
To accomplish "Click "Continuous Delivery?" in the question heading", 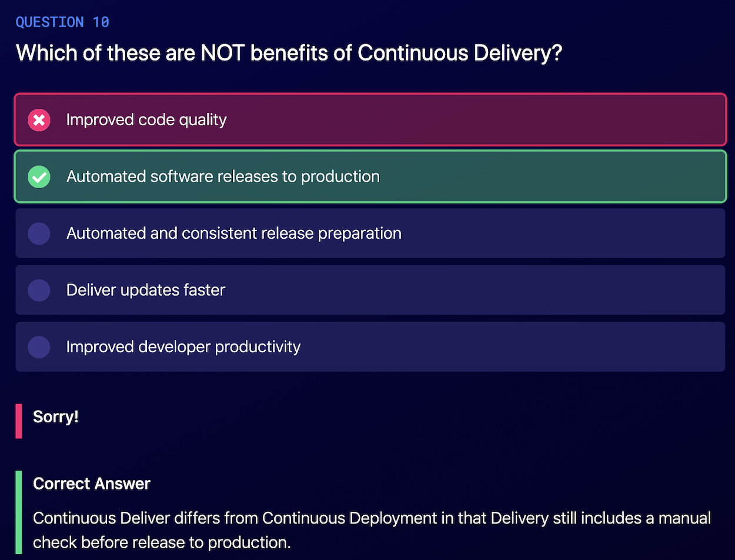I will (460, 53).
